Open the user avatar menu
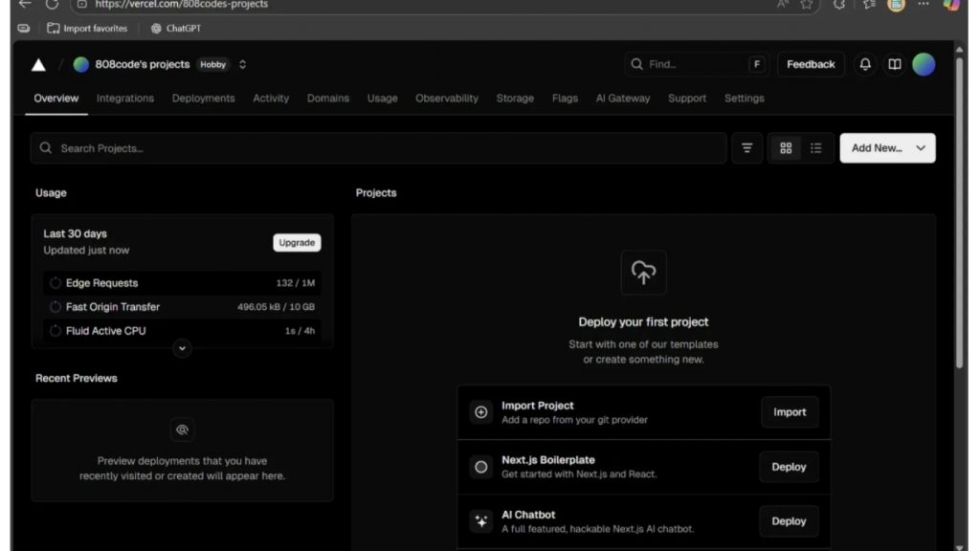Image resolution: width=980 pixels, height=551 pixels. click(924, 64)
